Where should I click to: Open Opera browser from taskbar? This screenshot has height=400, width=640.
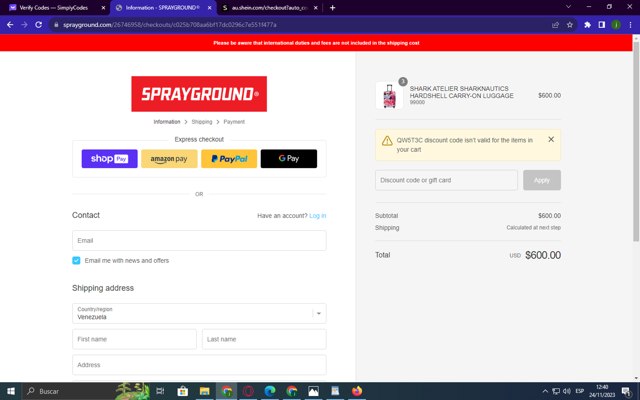[248, 391]
